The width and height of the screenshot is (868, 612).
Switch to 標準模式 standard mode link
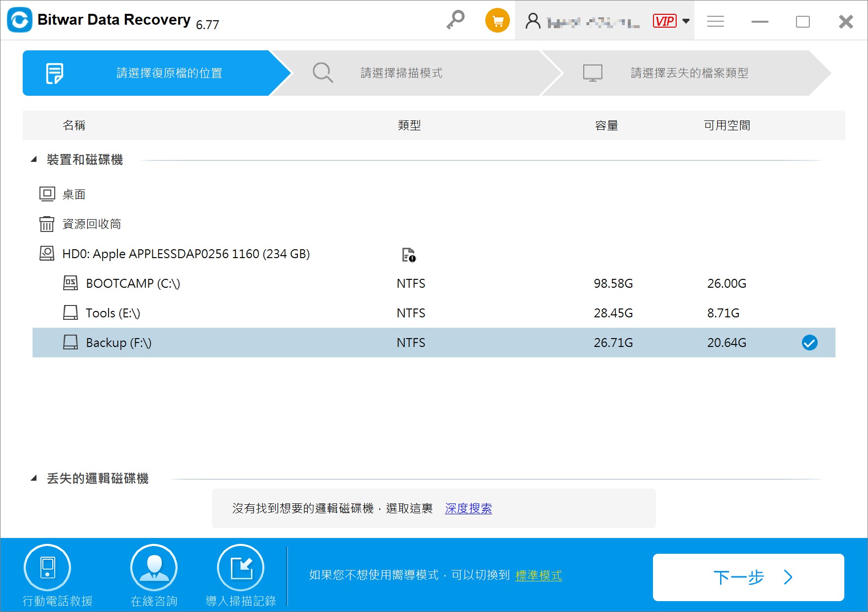pos(538,575)
